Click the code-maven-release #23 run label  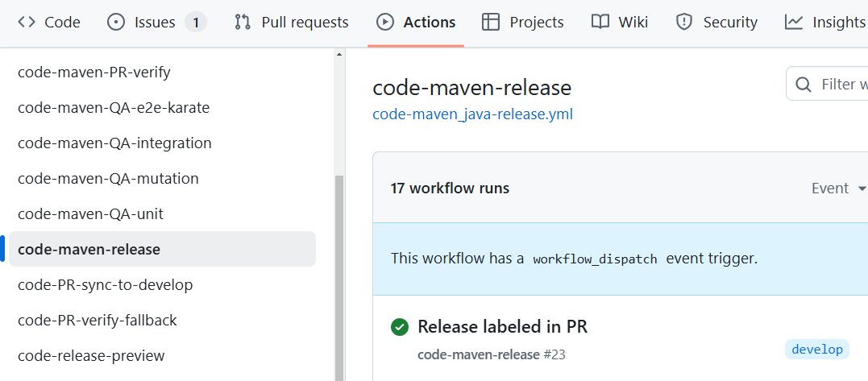point(492,354)
